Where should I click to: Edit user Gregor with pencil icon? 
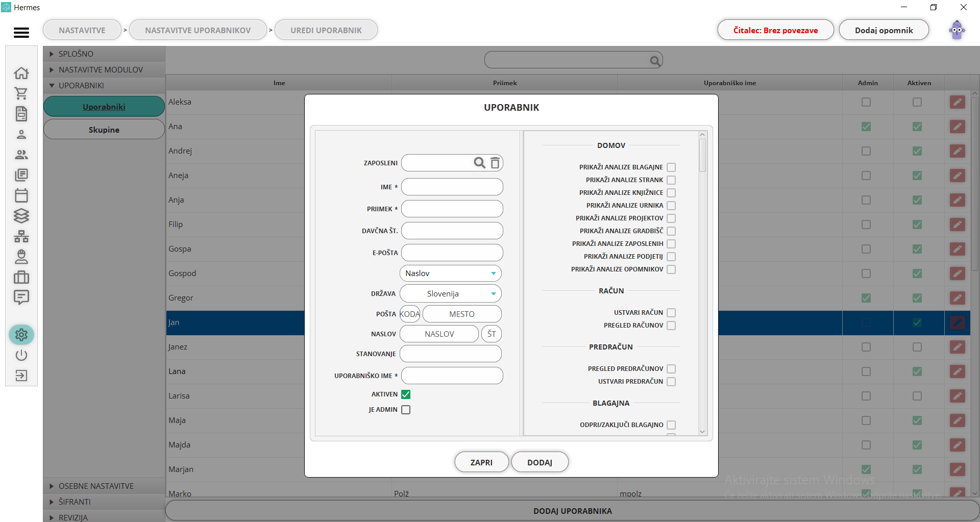click(x=958, y=298)
